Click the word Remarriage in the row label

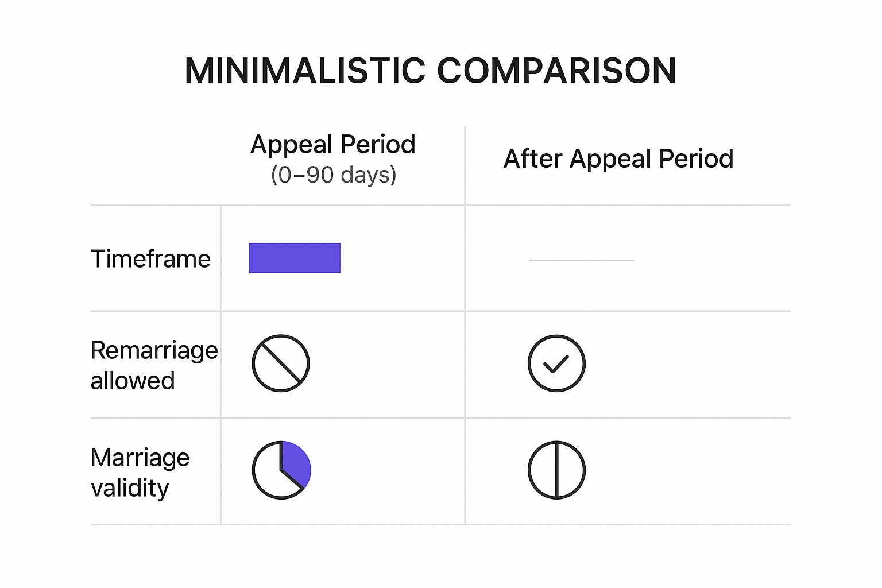pos(154,350)
